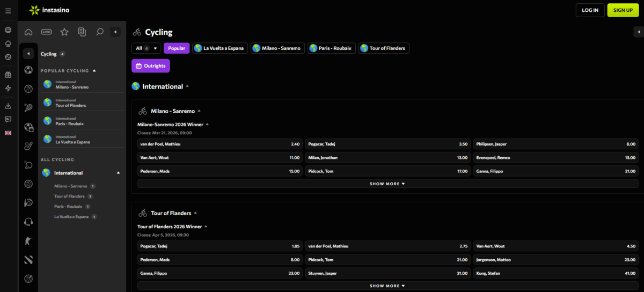Viewport: 644px width, 292px height.
Task: Collapse the Popular Cycling section
Action: coord(94,70)
